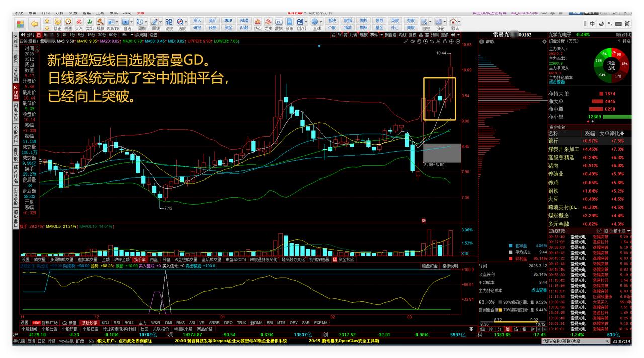Open the dropdown arrow beside 周期 icon
This screenshot has height=358, width=644.
pyautogui.click(x=146, y=22)
